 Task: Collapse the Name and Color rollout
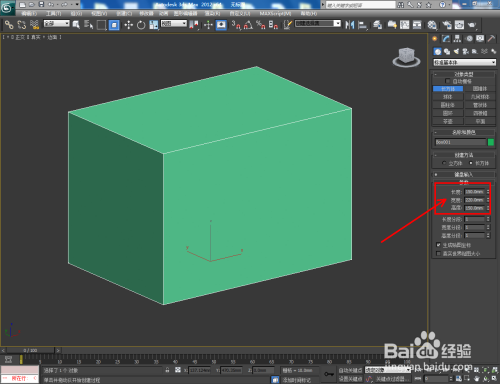click(x=464, y=132)
